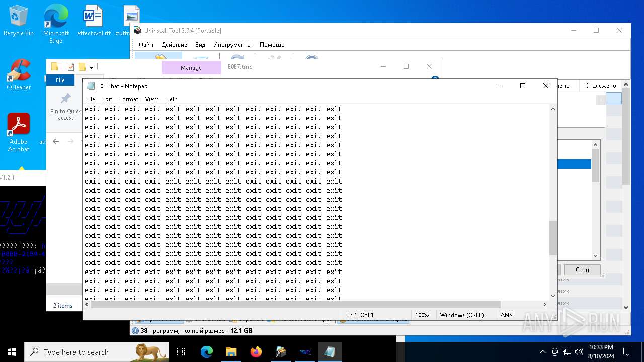Open Notepad's Edit menu
Image resolution: width=644 pixels, height=362 pixels.
(107, 99)
